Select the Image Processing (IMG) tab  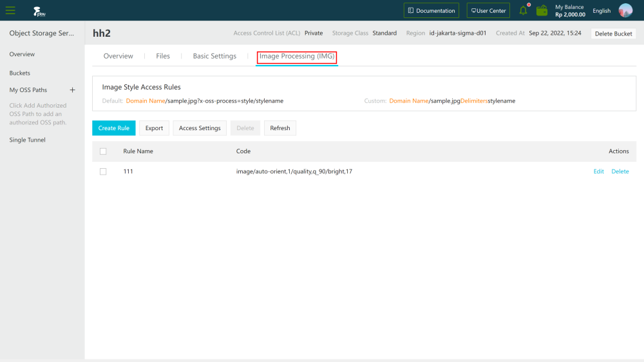pos(297,56)
